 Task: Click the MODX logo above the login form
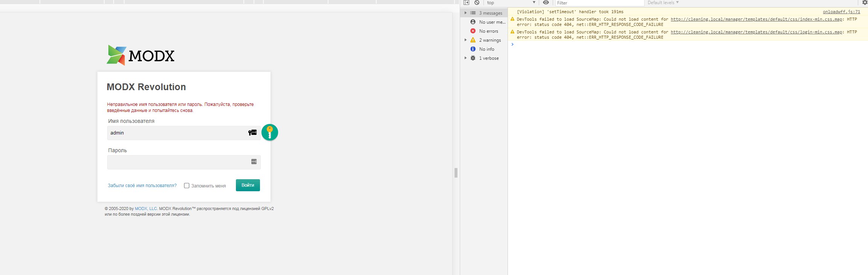(140, 56)
